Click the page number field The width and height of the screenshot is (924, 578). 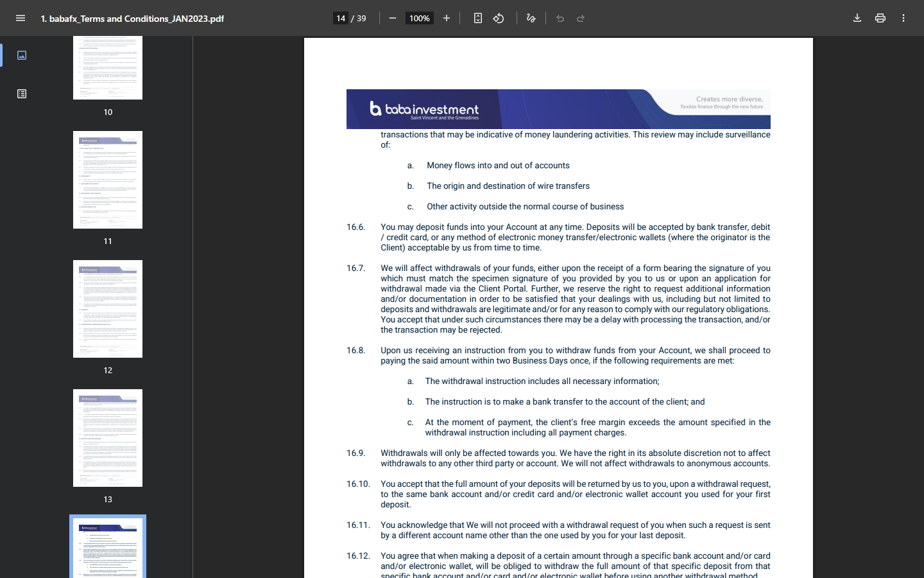pyautogui.click(x=341, y=18)
